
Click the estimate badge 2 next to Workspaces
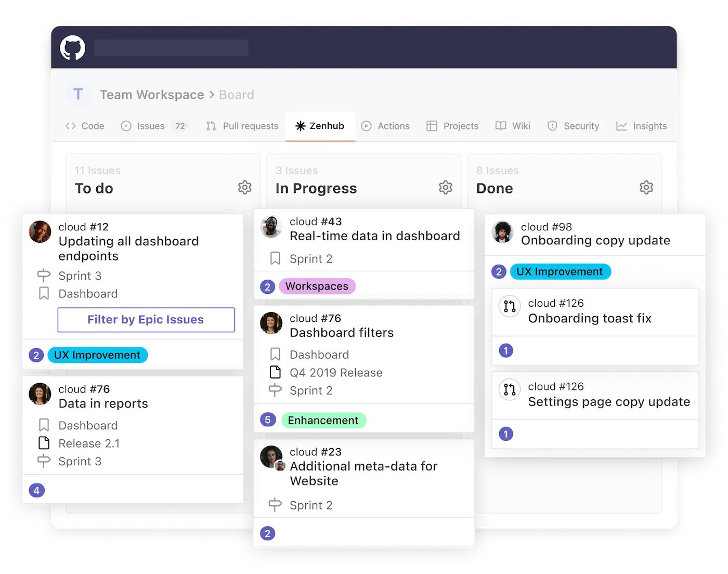(267, 286)
